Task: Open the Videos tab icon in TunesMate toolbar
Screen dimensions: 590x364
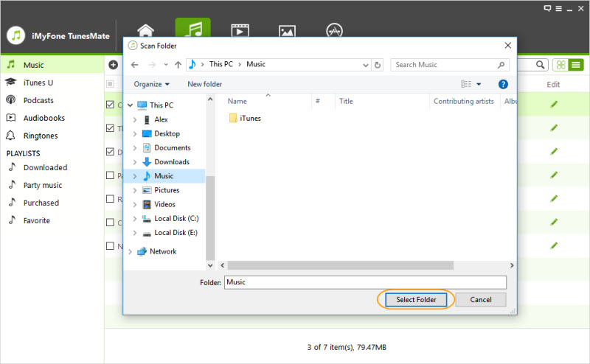Action: [x=240, y=30]
